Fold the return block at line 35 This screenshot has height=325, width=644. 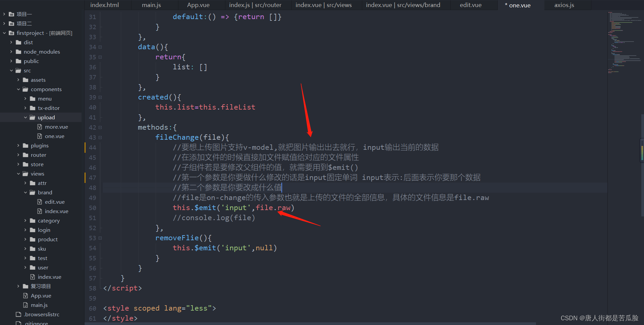[100, 57]
